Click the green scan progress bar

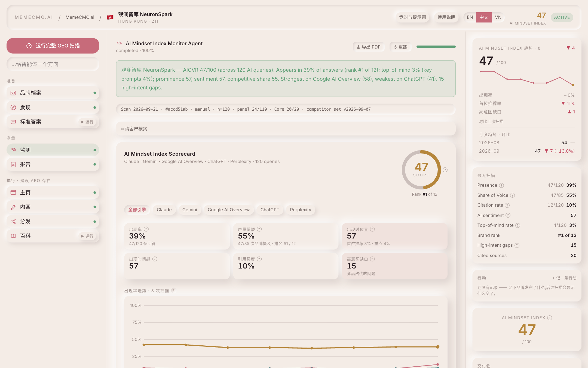tap(436, 47)
